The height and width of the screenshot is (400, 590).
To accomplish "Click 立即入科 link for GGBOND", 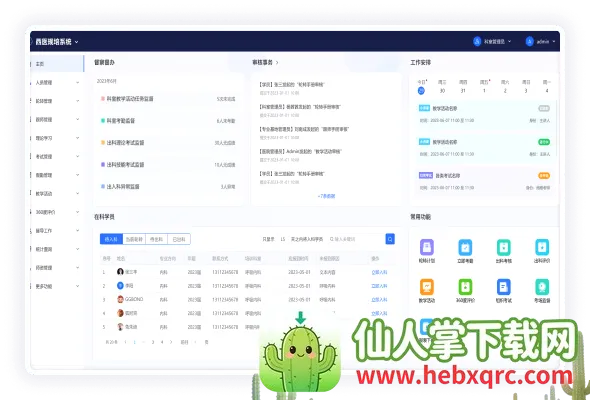I will 379,300.
